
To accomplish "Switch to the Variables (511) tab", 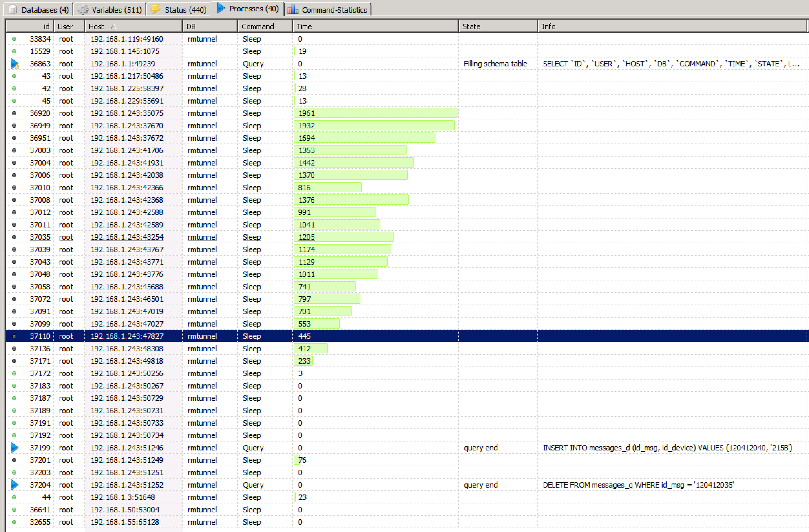I will [116, 10].
